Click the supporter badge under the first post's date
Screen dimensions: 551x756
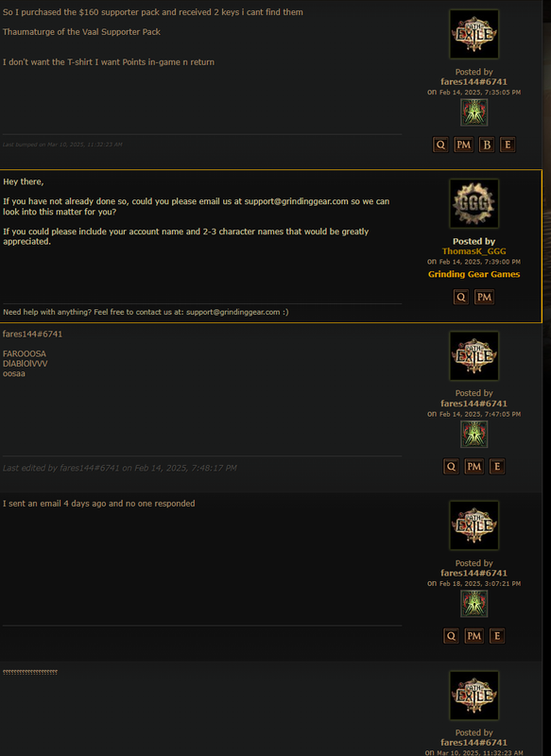(x=474, y=112)
